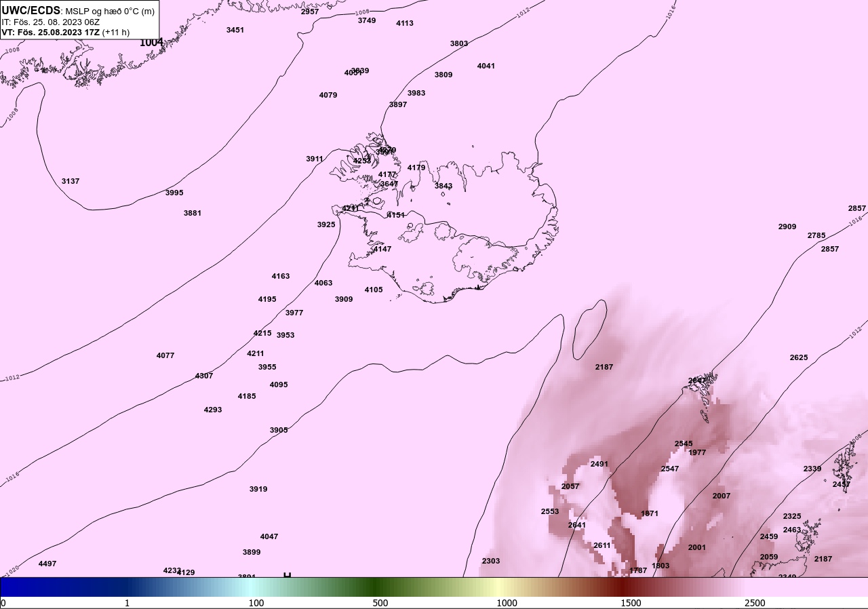Click the colorbar tick label 1000
This screenshot has width=868, height=609.
[507, 603]
